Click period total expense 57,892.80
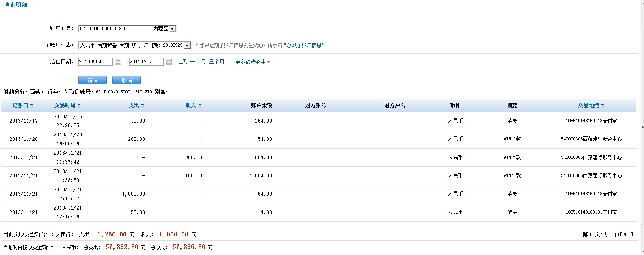The width and height of the screenshot is (644, 255). 122,247
